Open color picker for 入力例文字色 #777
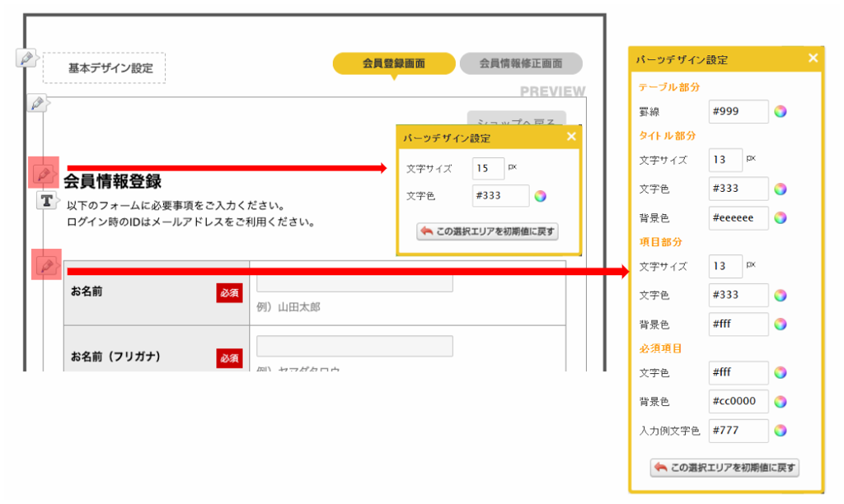 [780, 431]
